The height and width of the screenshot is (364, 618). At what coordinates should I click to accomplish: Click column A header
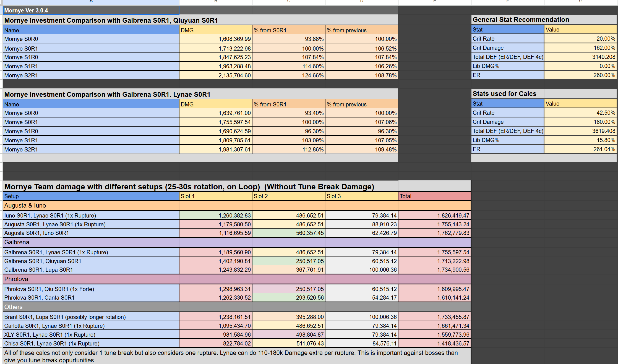(x=91, y=2)
